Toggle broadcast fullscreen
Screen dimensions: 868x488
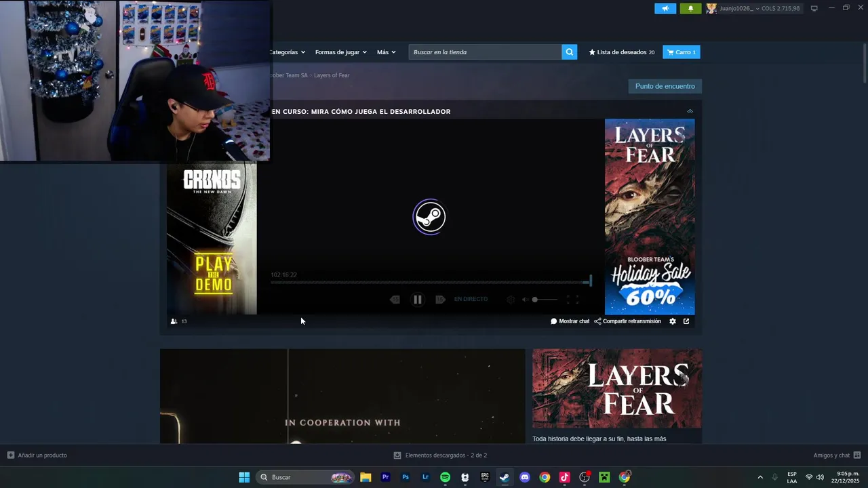point(572,300)
